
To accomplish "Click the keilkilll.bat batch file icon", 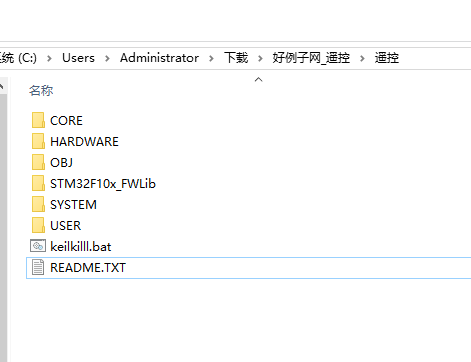I will (x=38, y=246).
